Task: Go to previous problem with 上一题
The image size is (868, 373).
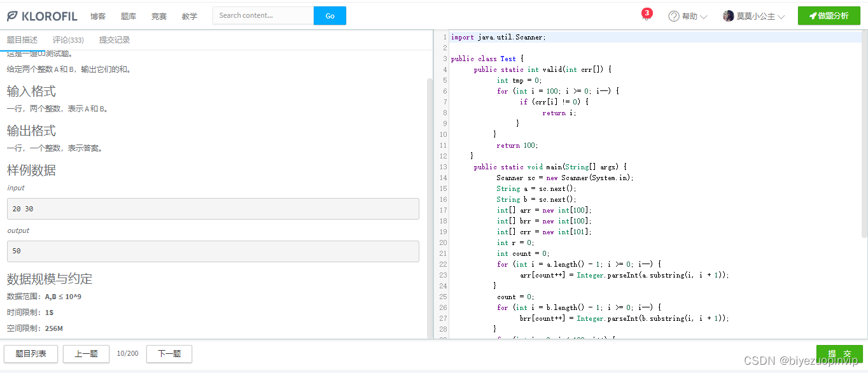Action: pyautogui.click(x=86, y=354)
